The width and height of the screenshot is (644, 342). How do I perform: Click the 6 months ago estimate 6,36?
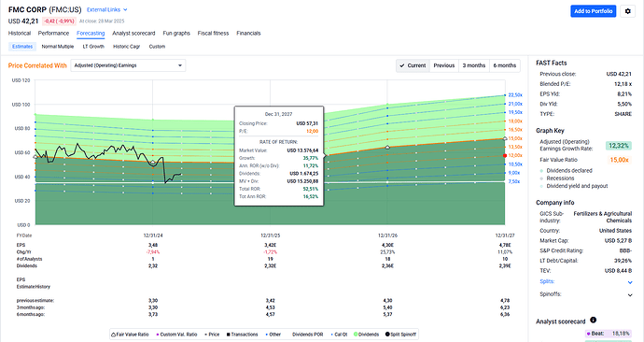(x=505, y=315)
